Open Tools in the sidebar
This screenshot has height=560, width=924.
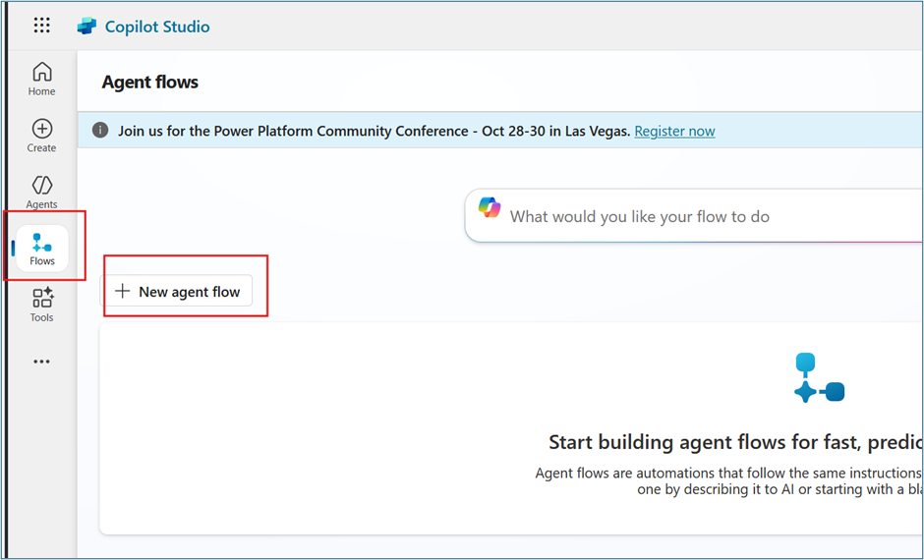click(42, 305)
